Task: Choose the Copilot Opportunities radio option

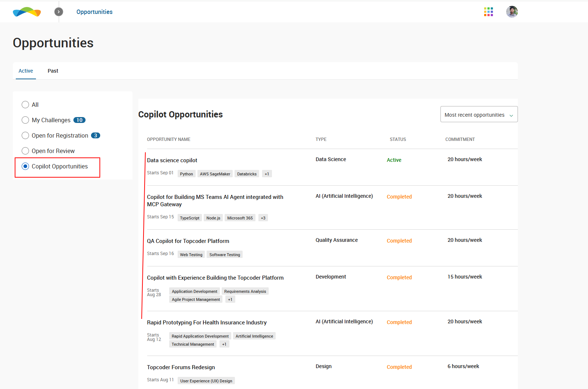Action: [25, 166]
